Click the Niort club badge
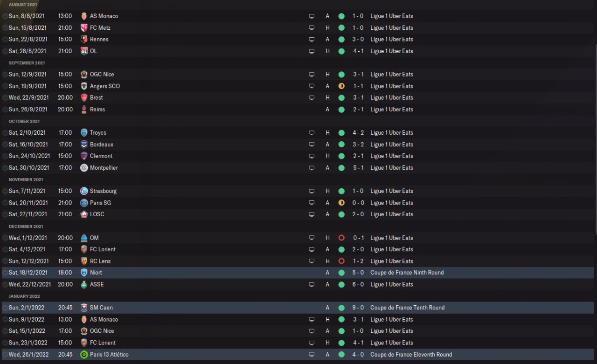The height and width of the screenshot is (364, 597). 84,273
